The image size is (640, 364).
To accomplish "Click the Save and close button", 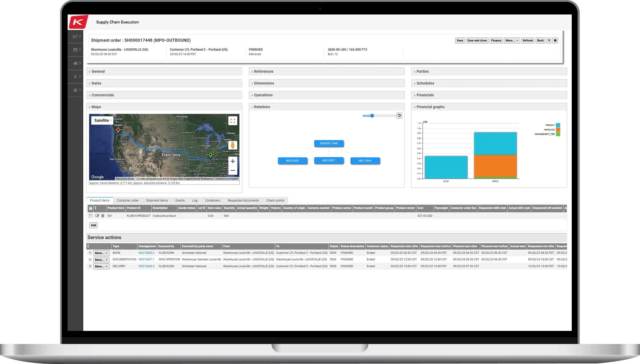I will tap(477, 40).
